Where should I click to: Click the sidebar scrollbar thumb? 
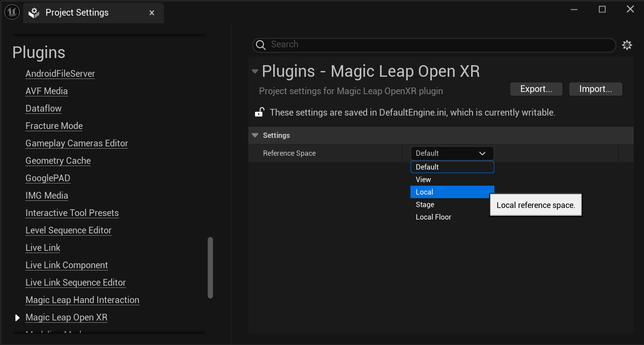coord(210,268)
